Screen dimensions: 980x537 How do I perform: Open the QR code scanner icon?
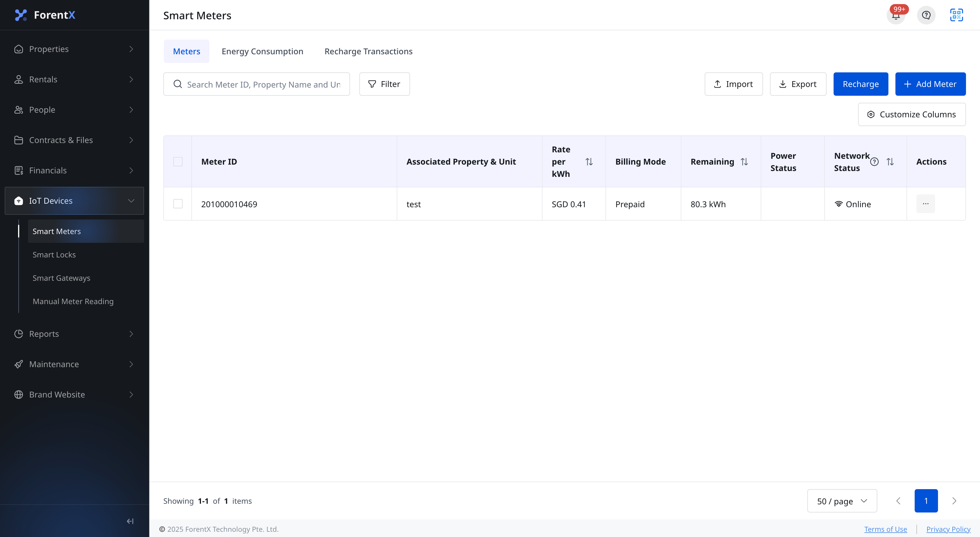click(956, 15)
